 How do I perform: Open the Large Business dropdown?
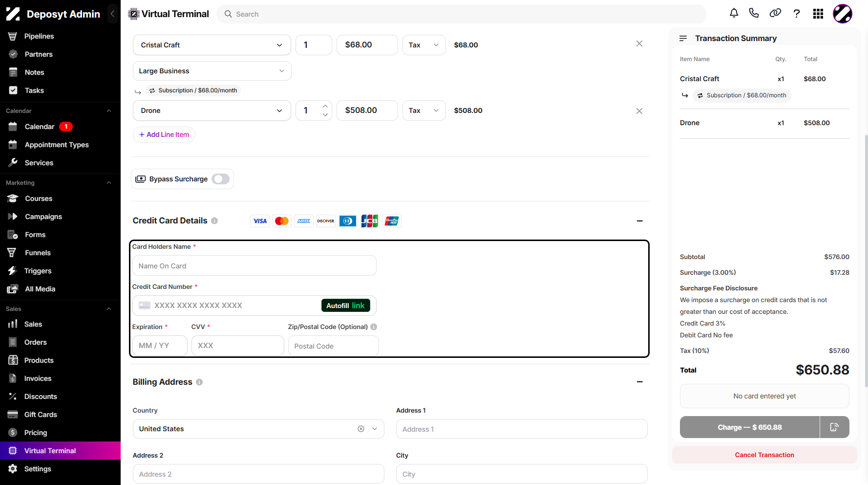tap(212, 71)
